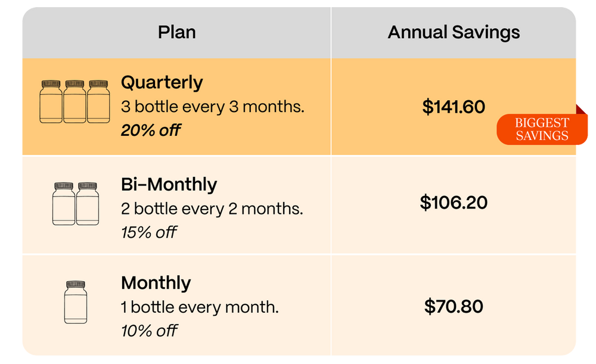Image resolution: width=596 pixels, height=364 pixels.
Task: Click the single bottle Monthly plan icon
Action: point(76,302)
